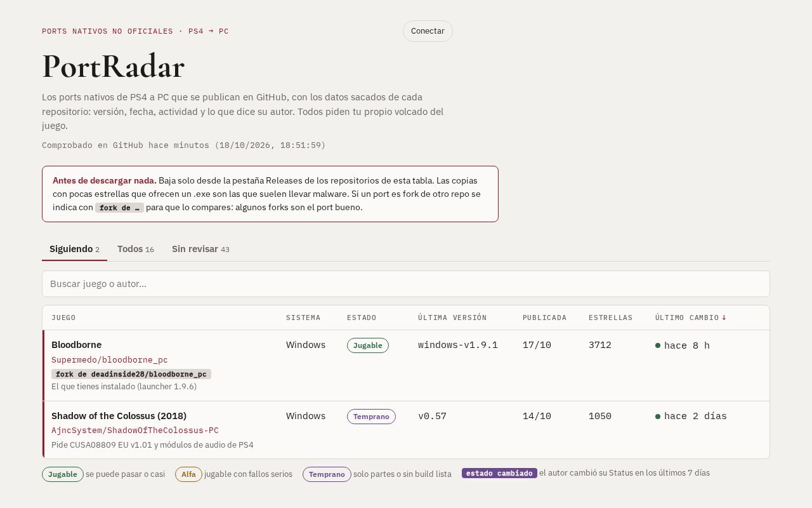Click the Alfa legend badge

click(x=188, y=474)
